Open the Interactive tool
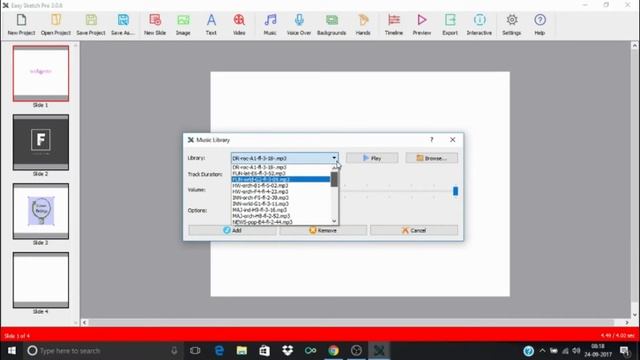The image size is (640, 360). click(479, 24)
